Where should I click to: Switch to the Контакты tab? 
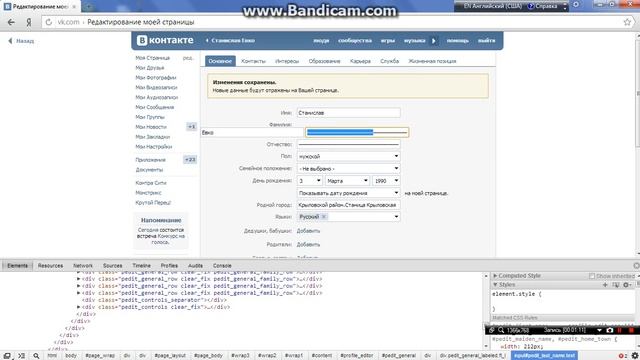tap(253, 61)
